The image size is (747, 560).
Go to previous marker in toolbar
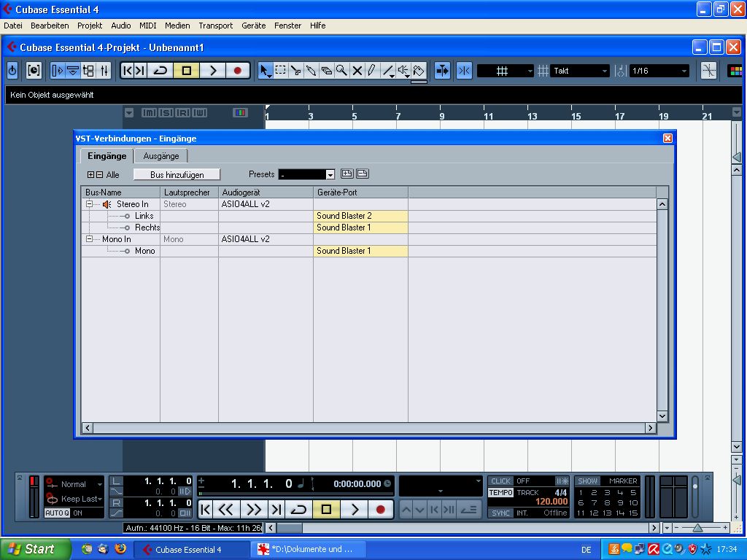pos(127,71)
